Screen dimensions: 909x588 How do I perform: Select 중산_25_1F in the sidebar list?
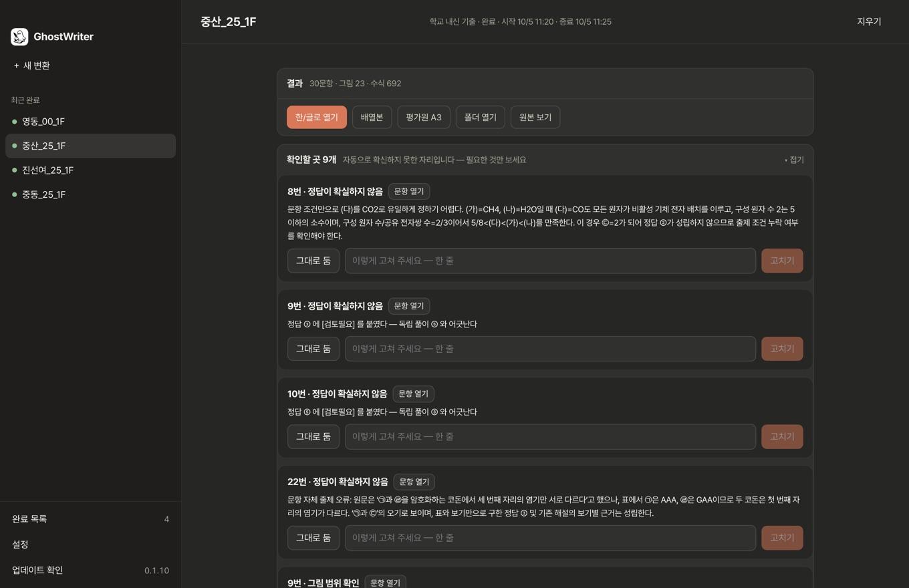pos(90,146)
